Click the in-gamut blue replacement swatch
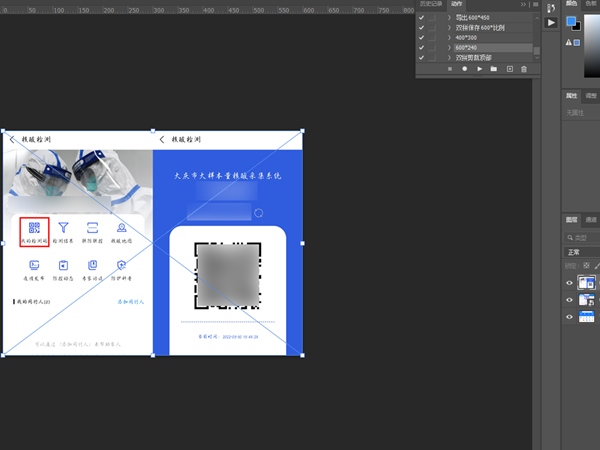Screen dimensions: 600x450 (577, 42)
